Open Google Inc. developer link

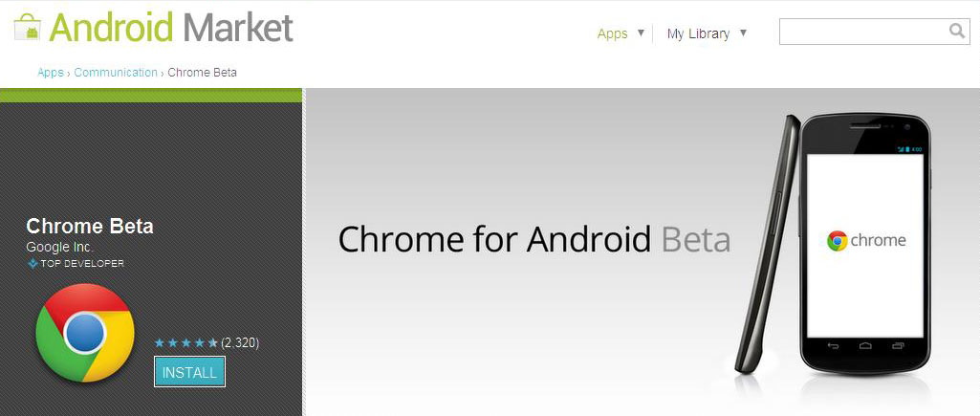click(60, 247)
